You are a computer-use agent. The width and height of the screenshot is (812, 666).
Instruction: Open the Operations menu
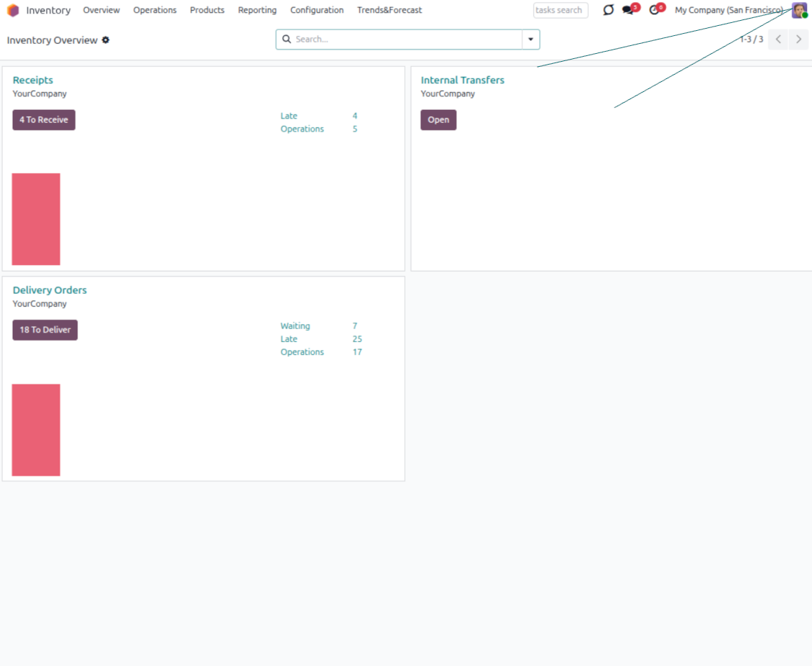point(154,10)
